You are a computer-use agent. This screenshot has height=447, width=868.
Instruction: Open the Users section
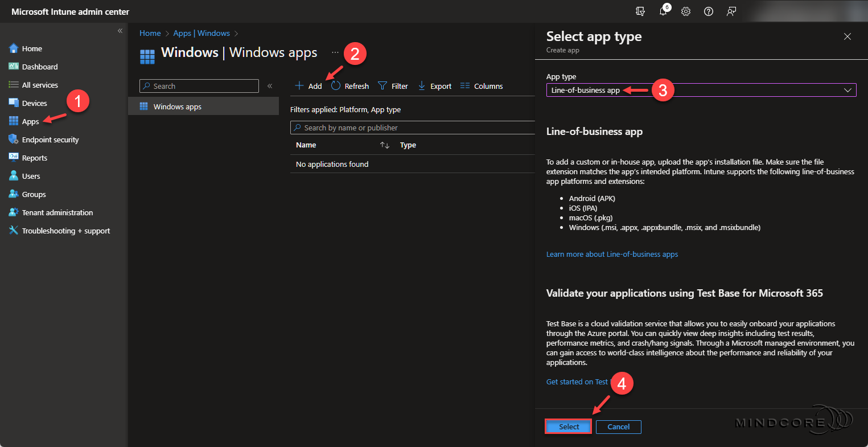point(31,175)
